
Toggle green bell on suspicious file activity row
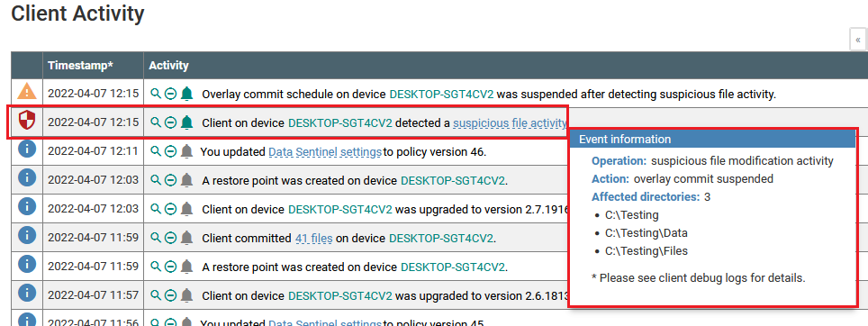tap(187, 122)
